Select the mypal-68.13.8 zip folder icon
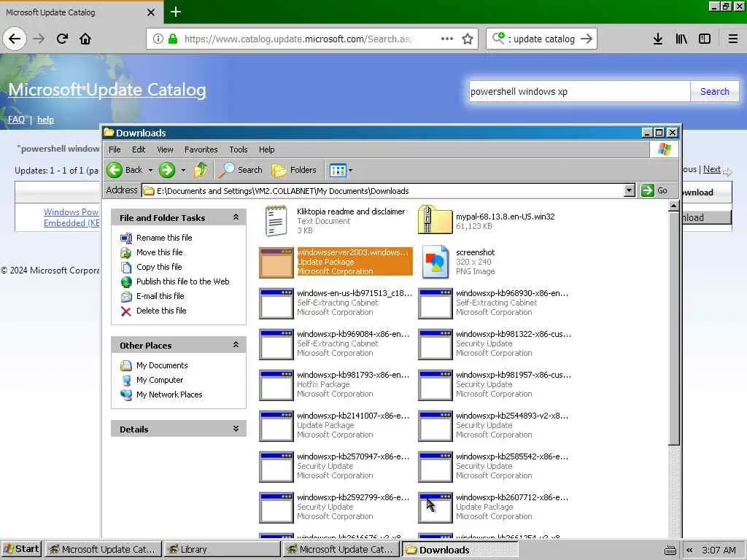The image size is (747, 560). [435, 220]
